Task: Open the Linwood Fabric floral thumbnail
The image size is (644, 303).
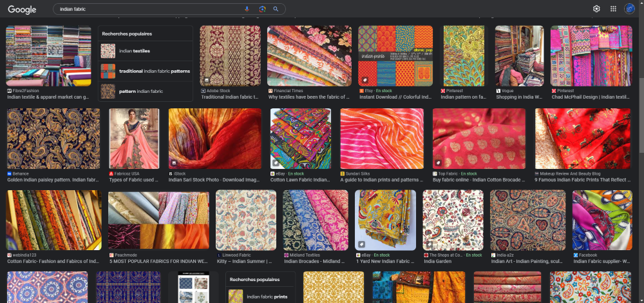Action: (246, 220)
